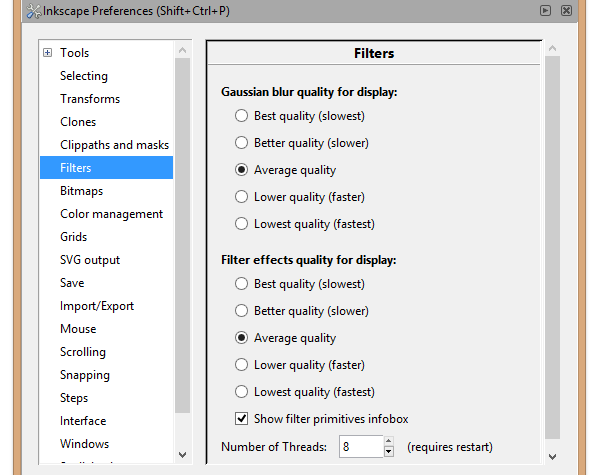The image size is (600, 475).
Task: Open the Bitmaps preferences page
Action: tap(82, 191)
